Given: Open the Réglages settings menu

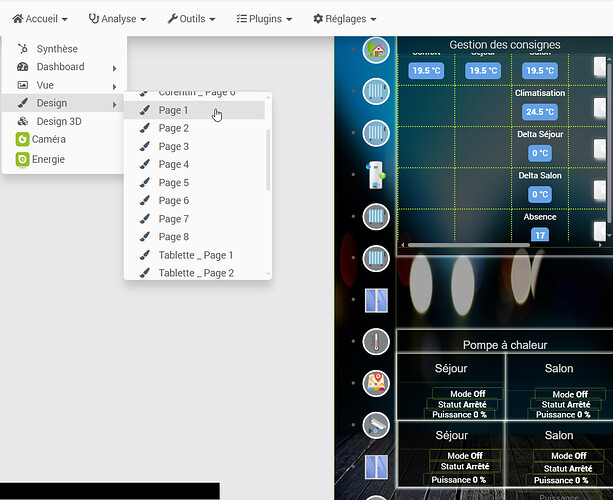Looking at the screenshot, I should click(x=344, y=19).
